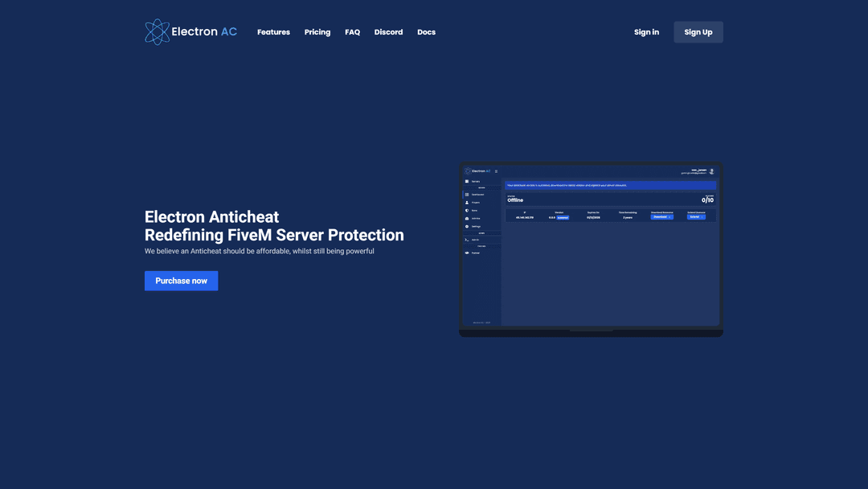Visit the Discord link in the navbar
The width and height of the screenshot is (868, 489).
click(x=388, y=32)
